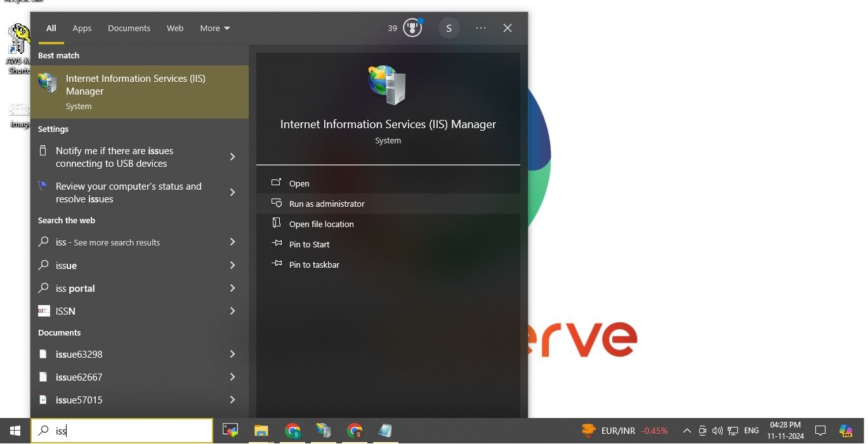Open the volume control in the system tray
Screen dimensions: 868x444
pos(718,430)
